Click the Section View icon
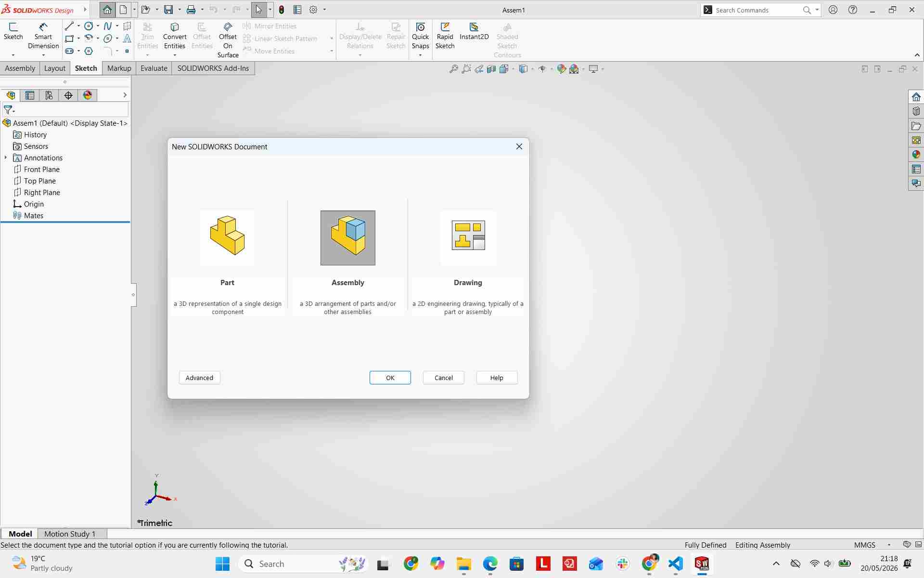This screenshot has width=924, height=578. (491, 69)
